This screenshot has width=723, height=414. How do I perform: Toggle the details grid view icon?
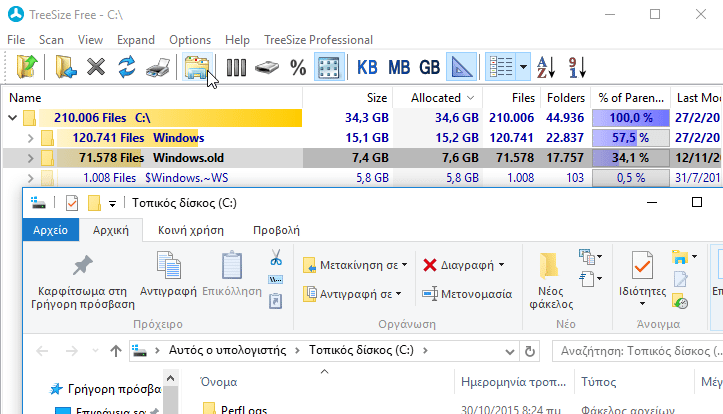pos(329,67)
